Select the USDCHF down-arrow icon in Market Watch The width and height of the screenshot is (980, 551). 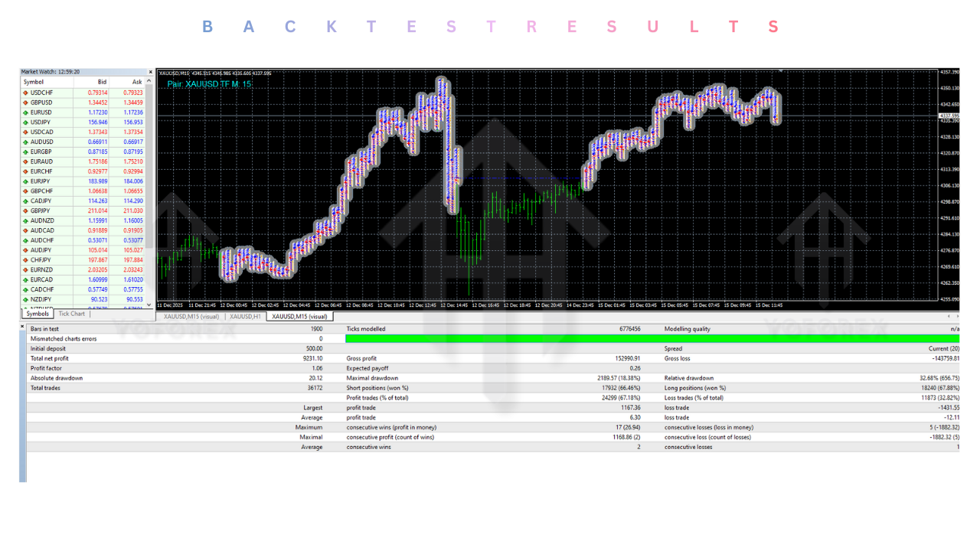(24, 92)
